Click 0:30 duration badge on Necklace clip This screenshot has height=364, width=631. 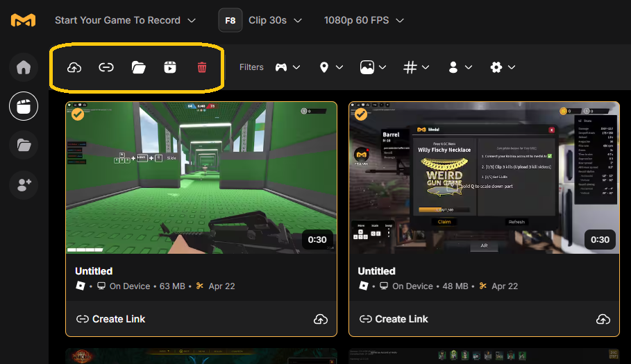click(600, 240)
